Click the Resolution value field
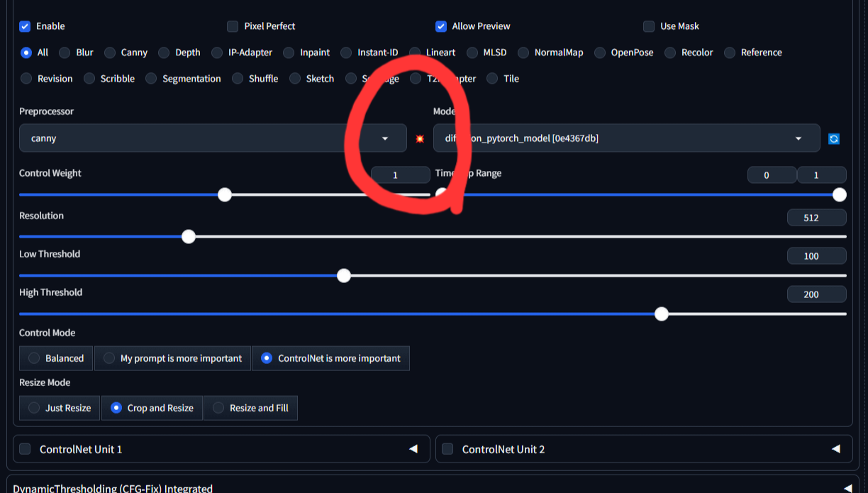The image size is (868, 493). point(816,218)
